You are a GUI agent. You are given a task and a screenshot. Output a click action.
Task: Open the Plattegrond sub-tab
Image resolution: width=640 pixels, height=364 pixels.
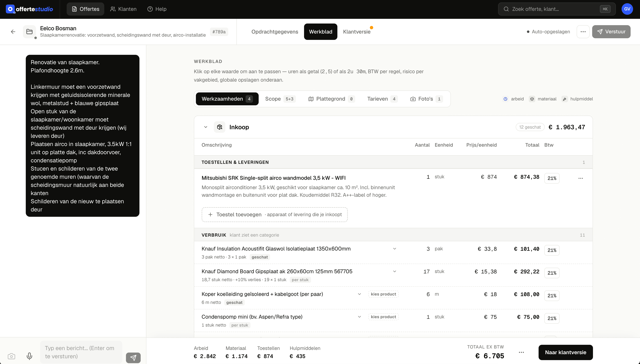pos(331,99)
